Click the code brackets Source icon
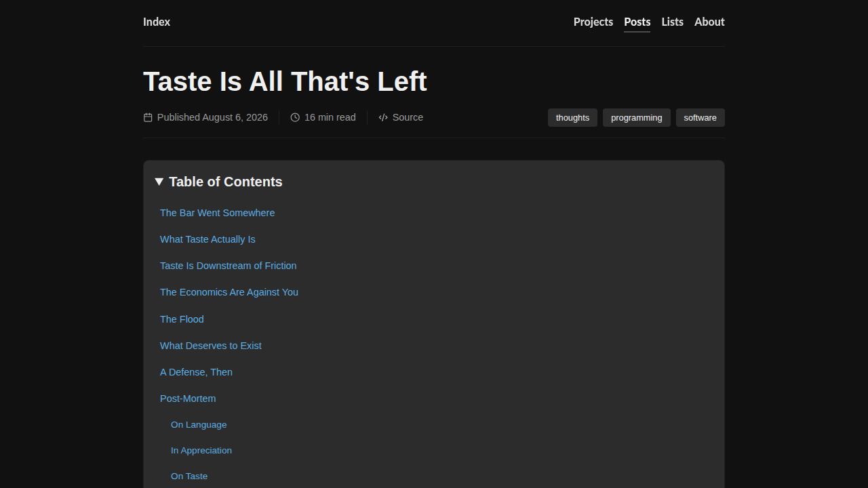 pyautogui.click(x=383, y=117)
